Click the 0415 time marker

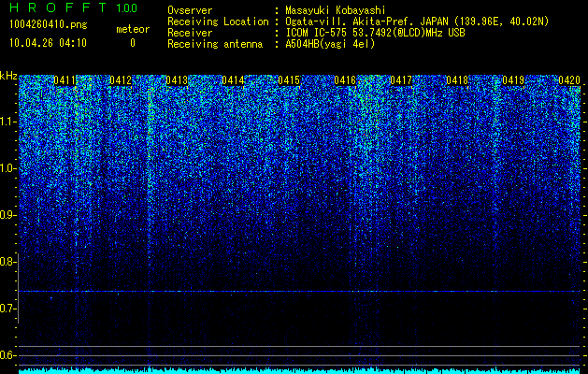[x=289, y=80]
